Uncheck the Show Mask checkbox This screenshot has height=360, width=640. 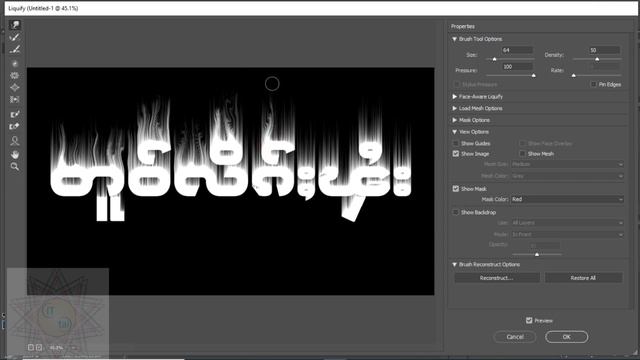pos(456,189)
